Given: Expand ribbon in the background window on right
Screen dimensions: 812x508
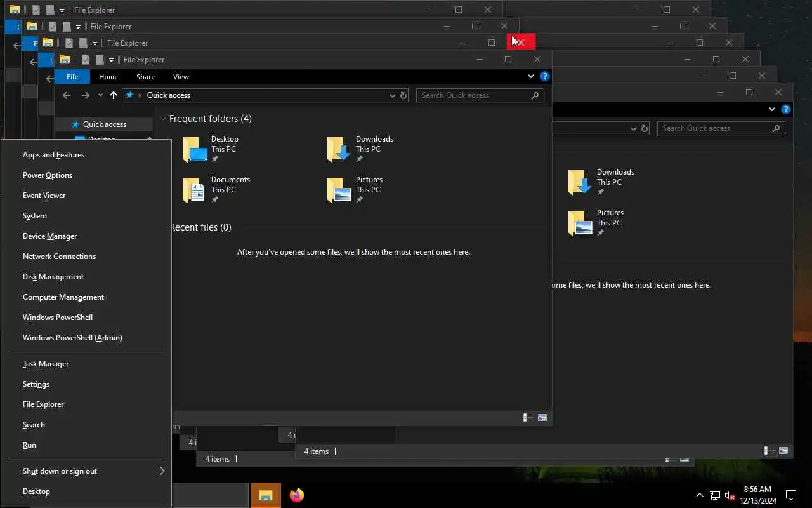Looking at the screenshot, I should click(x=772, y=109).
